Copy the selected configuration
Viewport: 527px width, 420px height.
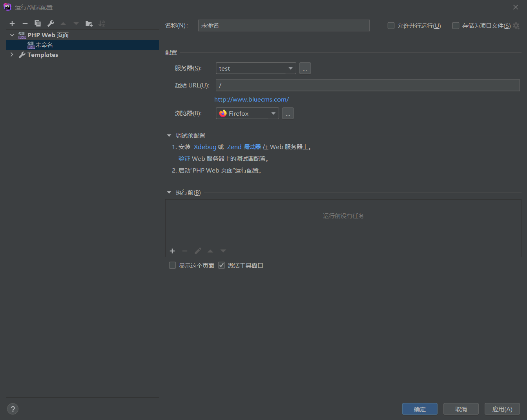pyautogui.click(x=38, y=24)
